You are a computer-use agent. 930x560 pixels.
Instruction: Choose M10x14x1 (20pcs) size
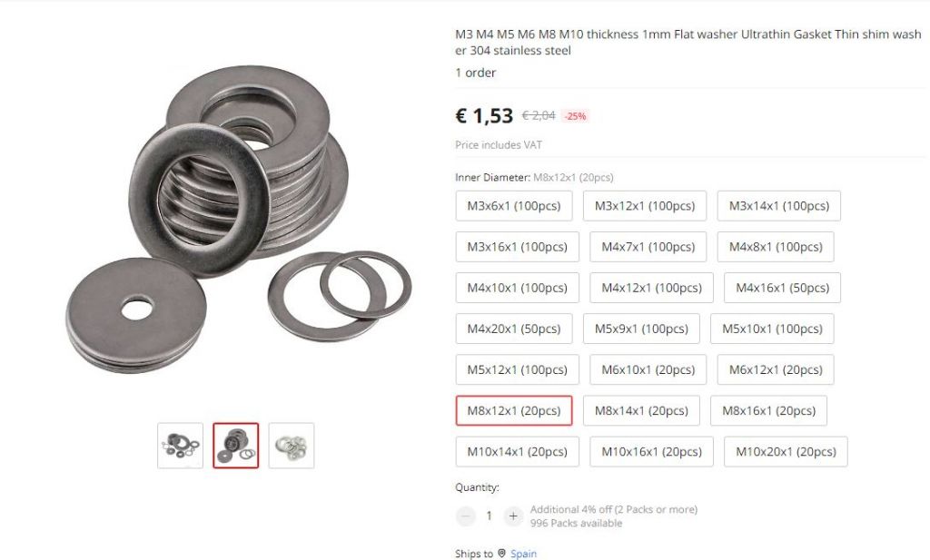tap(517, 452)
